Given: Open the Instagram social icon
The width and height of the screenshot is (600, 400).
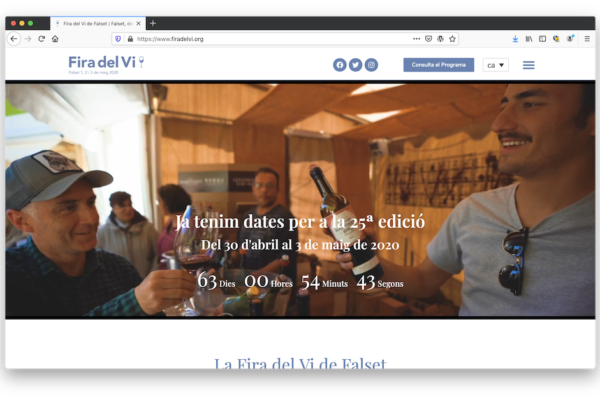Looking at the screenshot, I should click(x=371, y=65).
